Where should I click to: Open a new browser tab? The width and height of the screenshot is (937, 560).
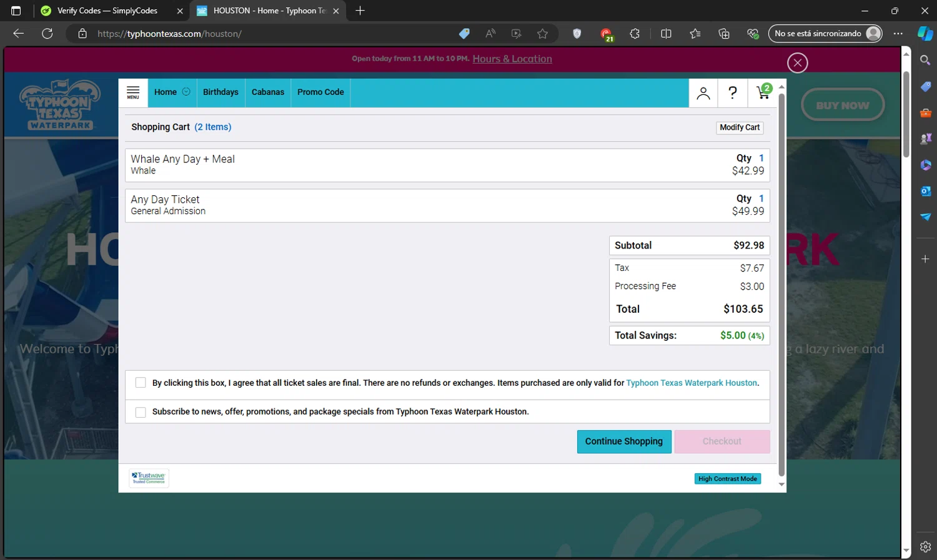point(360,11)
